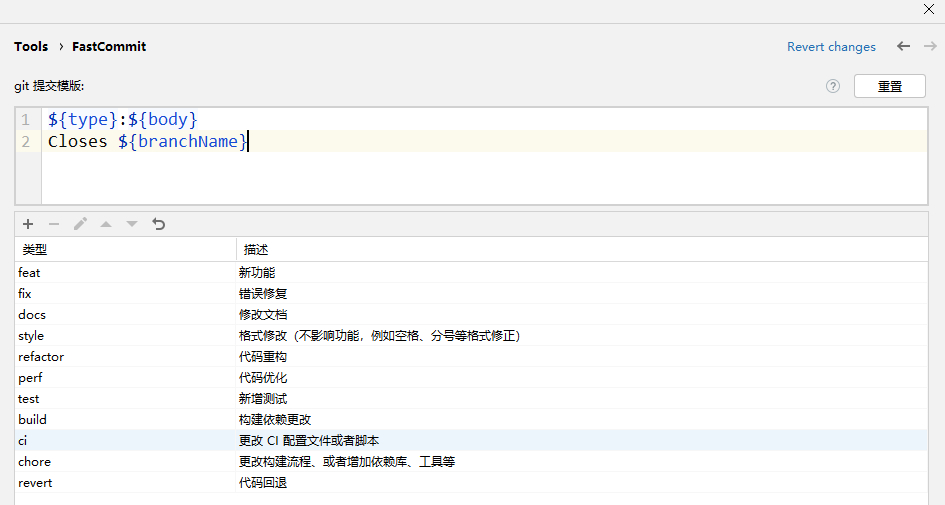
Task: Select the chore row
Action: click(471, 462)
